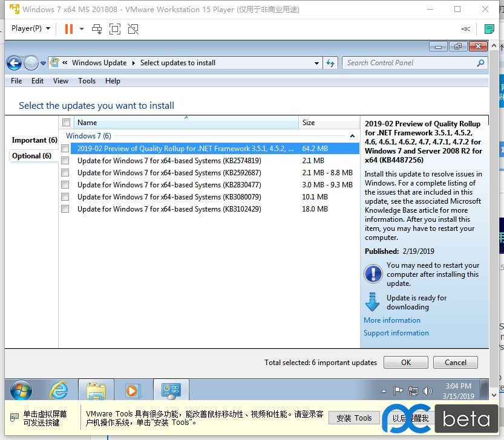The image size is (504, 440).
Task: Check the update KB2574819 checkbox
Action: click(x=65, y=160)
